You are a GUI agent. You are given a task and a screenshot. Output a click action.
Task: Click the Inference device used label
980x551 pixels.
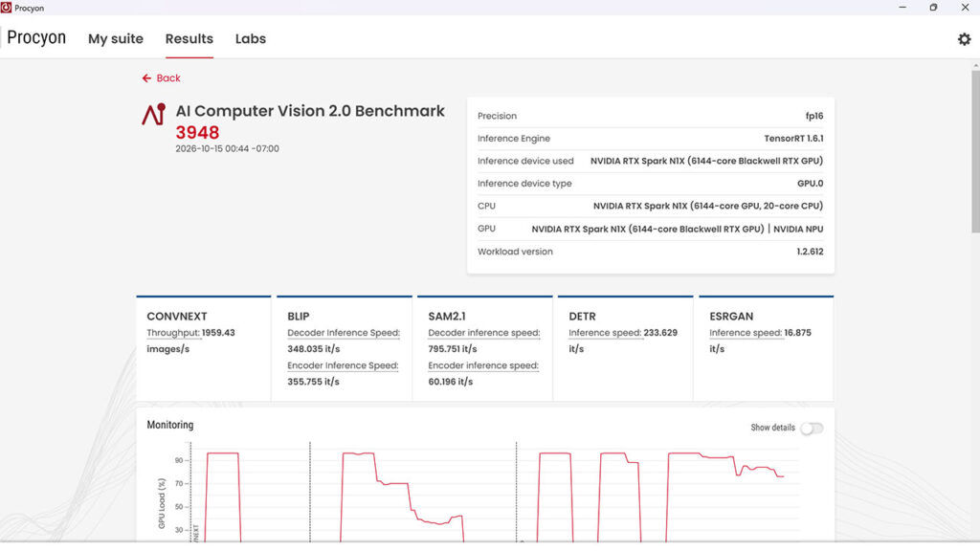(x=525, y=161)
